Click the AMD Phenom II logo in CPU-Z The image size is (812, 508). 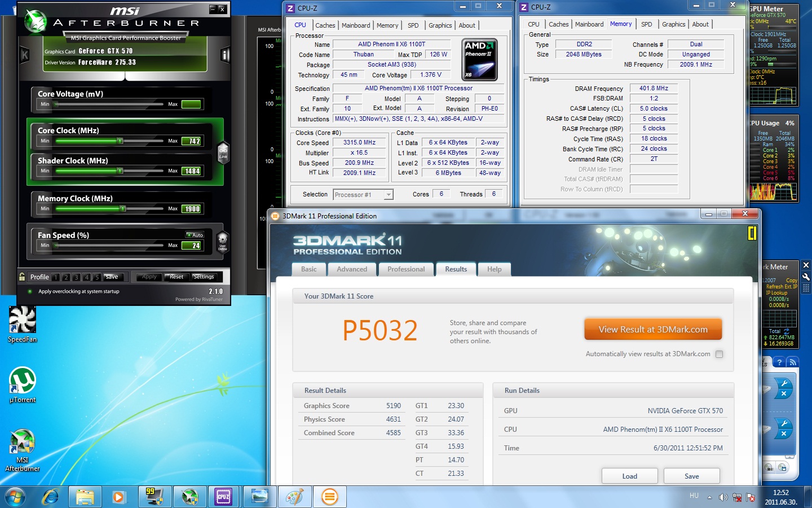[x=479, y=60]
